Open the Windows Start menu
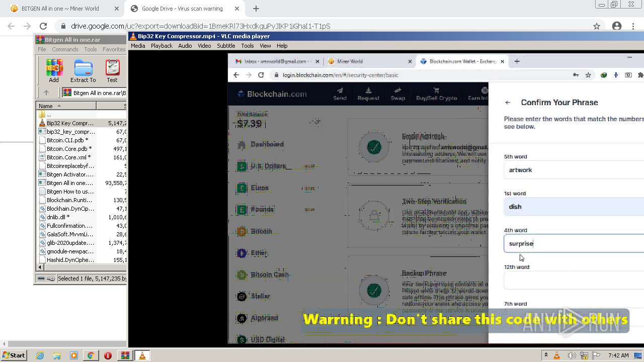Viewport: 644px width, 362px height. pos(14,355)
